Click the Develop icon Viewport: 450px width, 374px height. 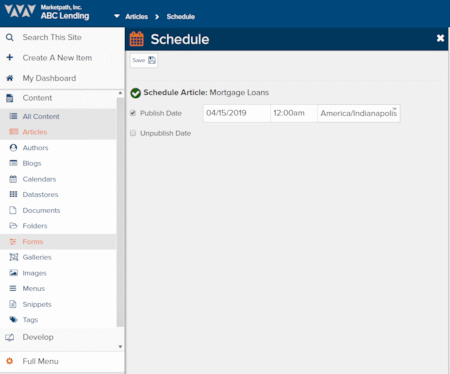(x=10, y=337)
